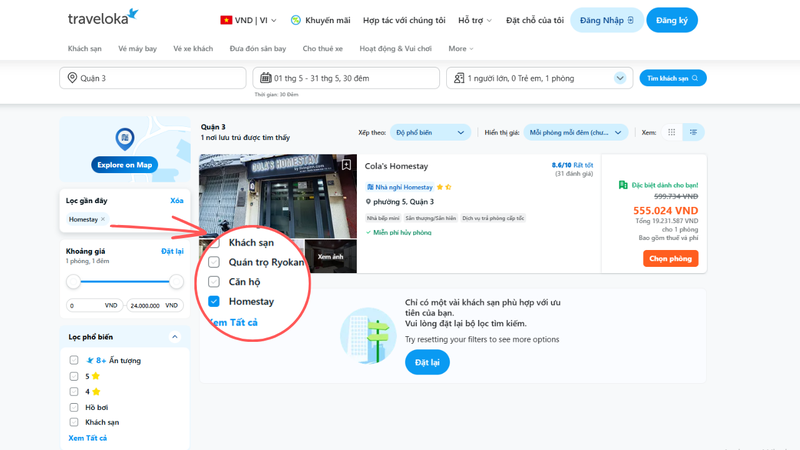Open Đặt chỗ của tôi
The height and width of the screenshot is (450, 800).
(x=535, y=20)
